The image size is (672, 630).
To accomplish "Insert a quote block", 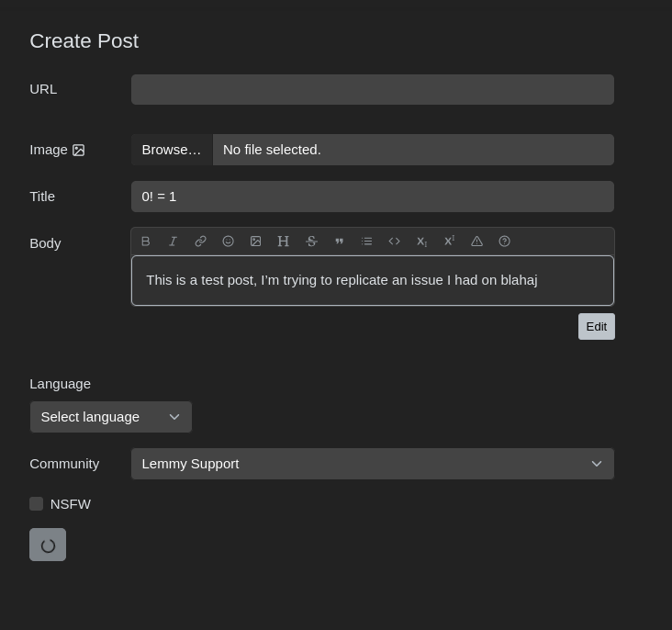I will tap(339, 242).
